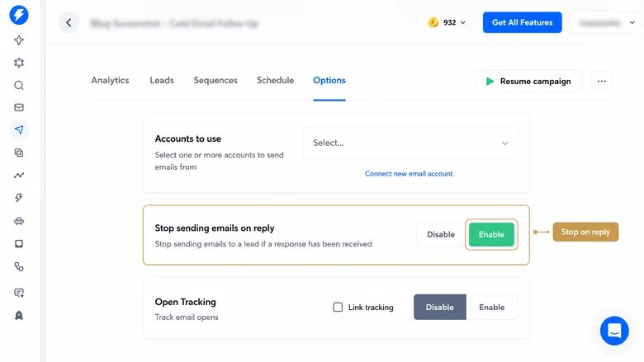This screenshot has width=644, height=362.
Task: Open the envelope email sidebar icon
Action: (19, 107)
